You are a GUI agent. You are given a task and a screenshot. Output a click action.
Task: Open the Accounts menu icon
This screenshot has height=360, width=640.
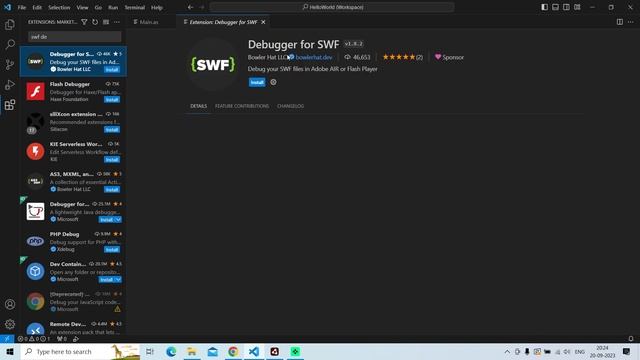[x=10, y=304]
